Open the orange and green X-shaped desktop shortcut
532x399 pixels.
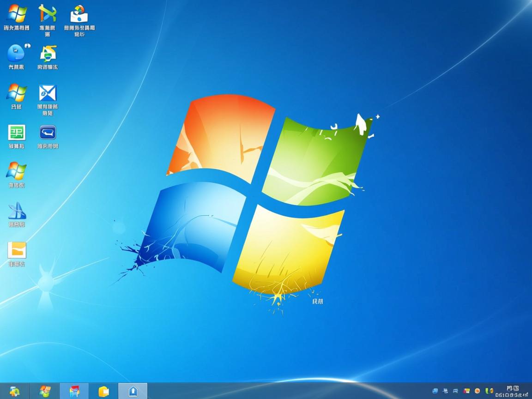47,14
